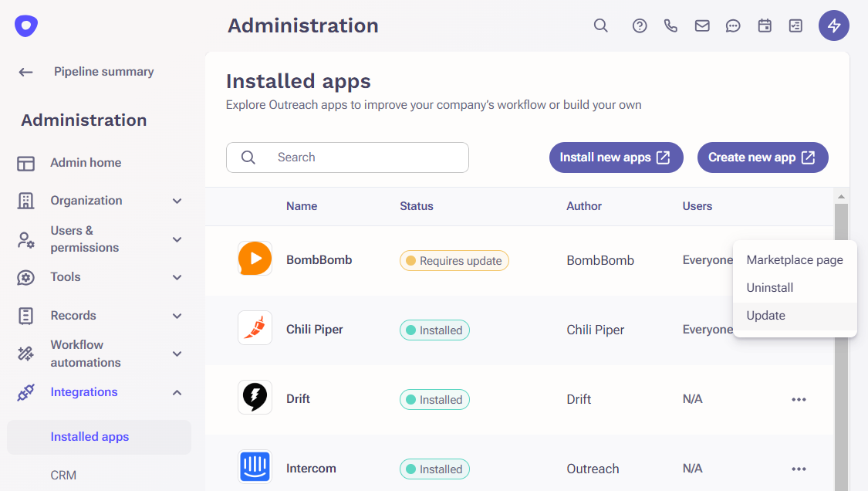
Task: Click the Chili Piper app logo
Action: coord(255,327)
